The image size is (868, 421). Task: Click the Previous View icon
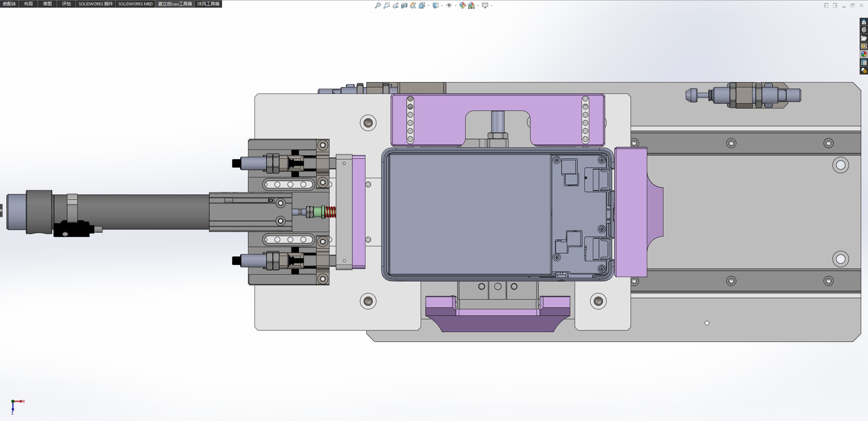pyautogui.click(x=396, y=5)
